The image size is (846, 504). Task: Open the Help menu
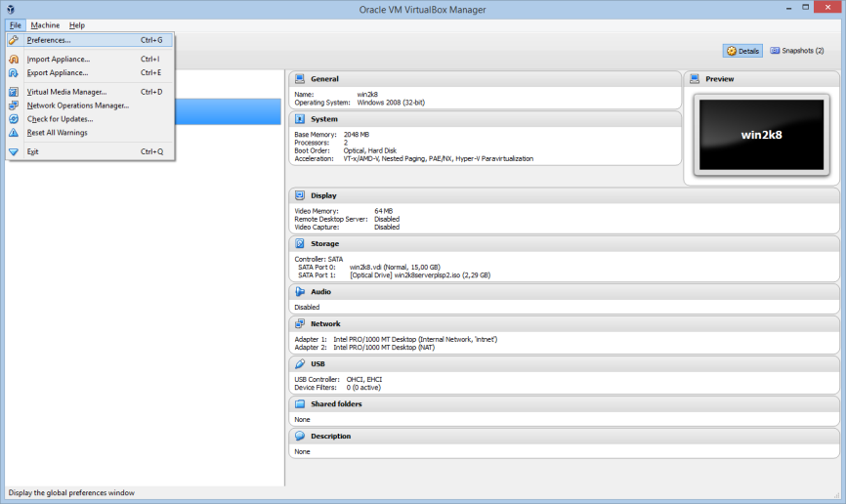click(x=76, y=24)
